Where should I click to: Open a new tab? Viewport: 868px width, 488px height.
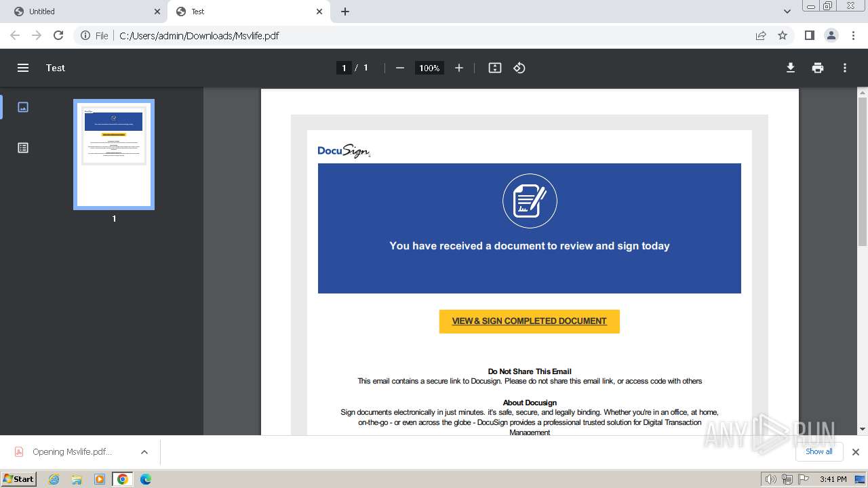(345, 12)
